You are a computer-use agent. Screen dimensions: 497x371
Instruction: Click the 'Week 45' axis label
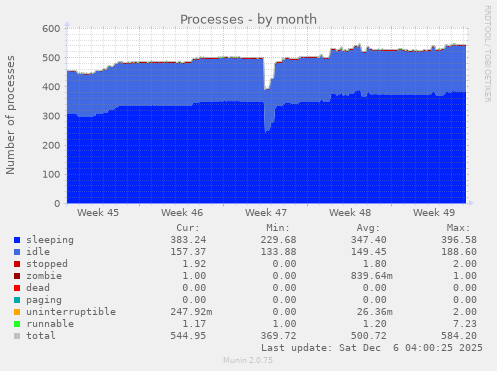coord(98,213)
